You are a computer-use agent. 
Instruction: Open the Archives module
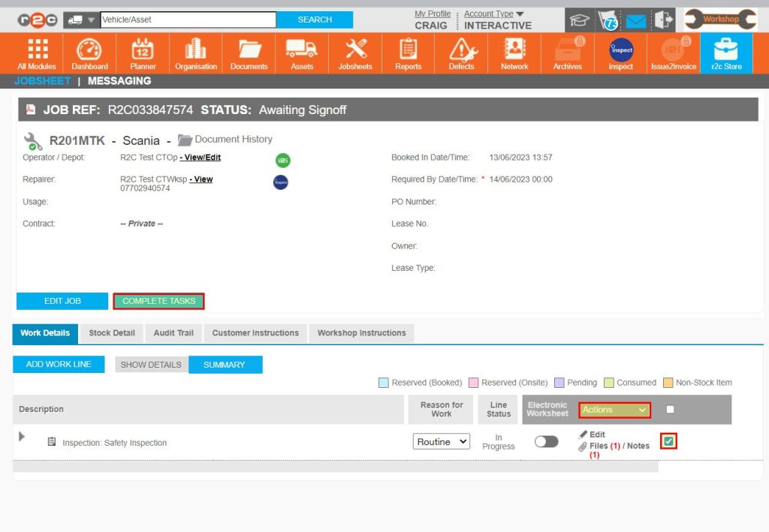567,53
